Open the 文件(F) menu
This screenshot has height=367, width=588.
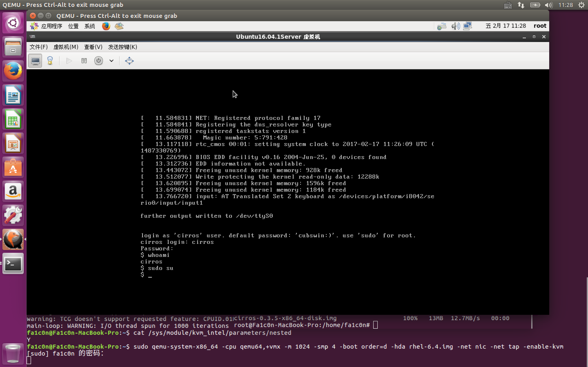[38, 47]
